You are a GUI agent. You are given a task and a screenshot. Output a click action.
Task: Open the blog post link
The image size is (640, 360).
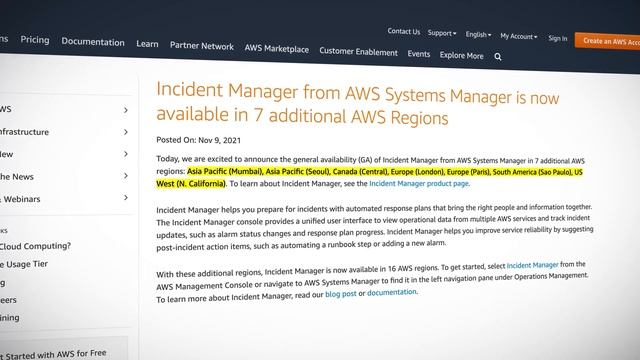[340, 294]
